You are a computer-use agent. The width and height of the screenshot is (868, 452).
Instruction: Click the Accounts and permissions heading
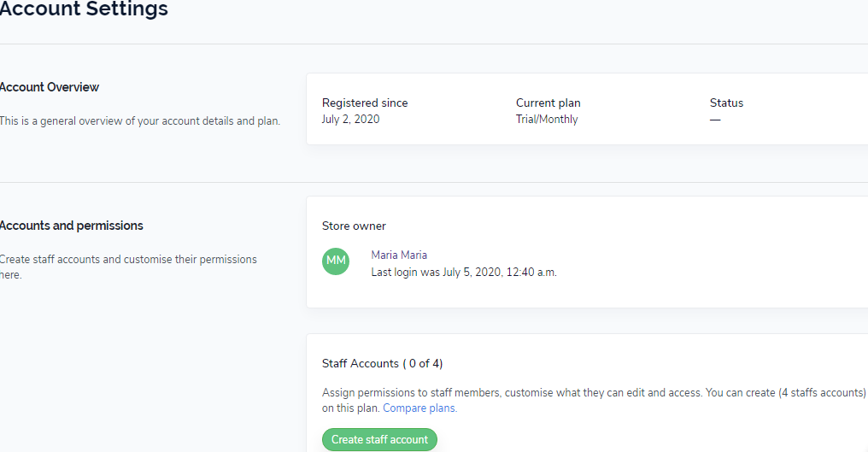(x=71, y=226)
